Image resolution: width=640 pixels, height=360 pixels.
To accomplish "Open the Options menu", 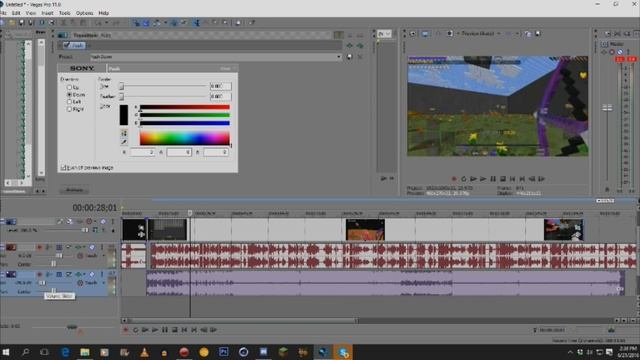I will pyautogui.click(x=84, y=13).
